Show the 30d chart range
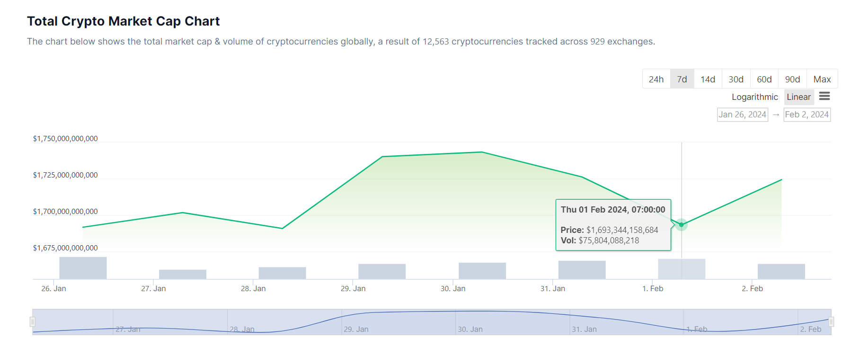 tap(736, 79)
